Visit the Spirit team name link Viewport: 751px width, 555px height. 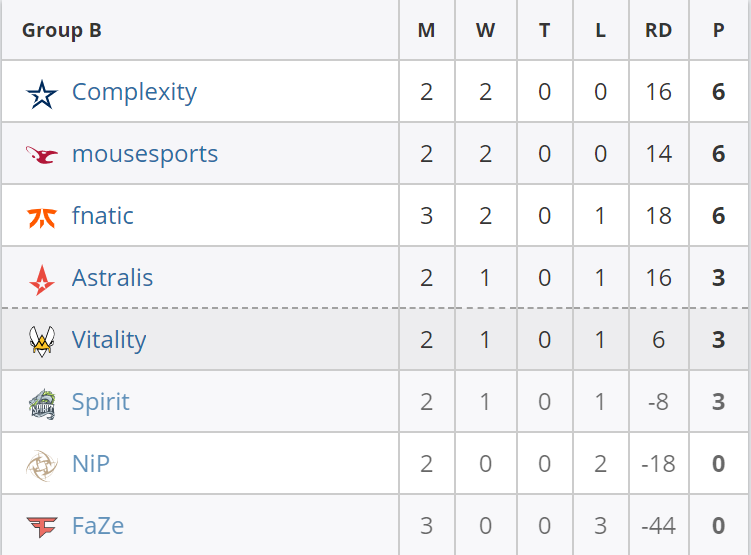[x=101, y=402]
